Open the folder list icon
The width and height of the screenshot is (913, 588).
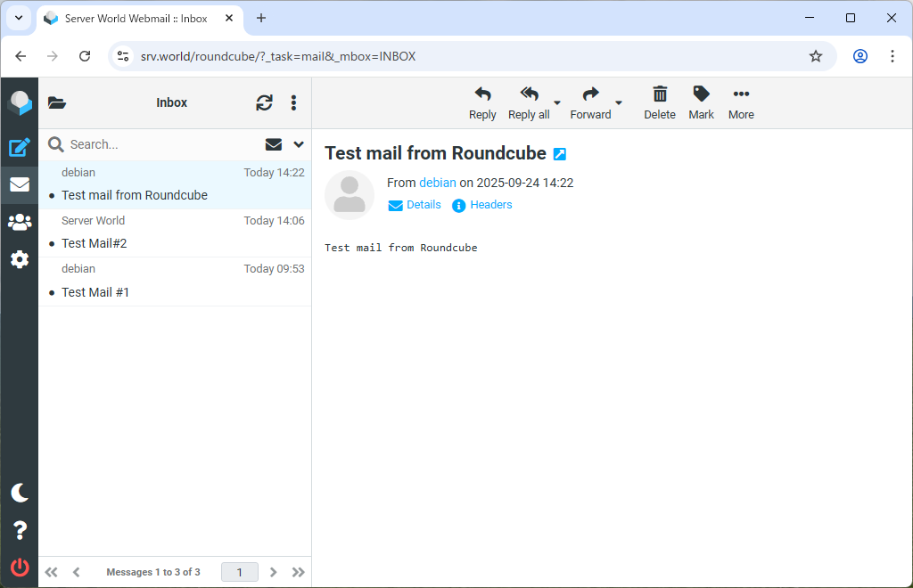57,102
